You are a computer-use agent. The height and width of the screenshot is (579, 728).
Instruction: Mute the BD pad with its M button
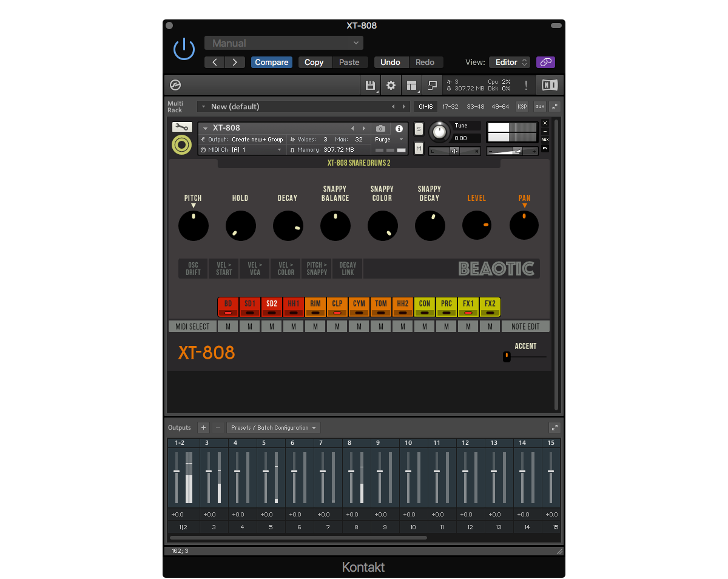point(228,327)
